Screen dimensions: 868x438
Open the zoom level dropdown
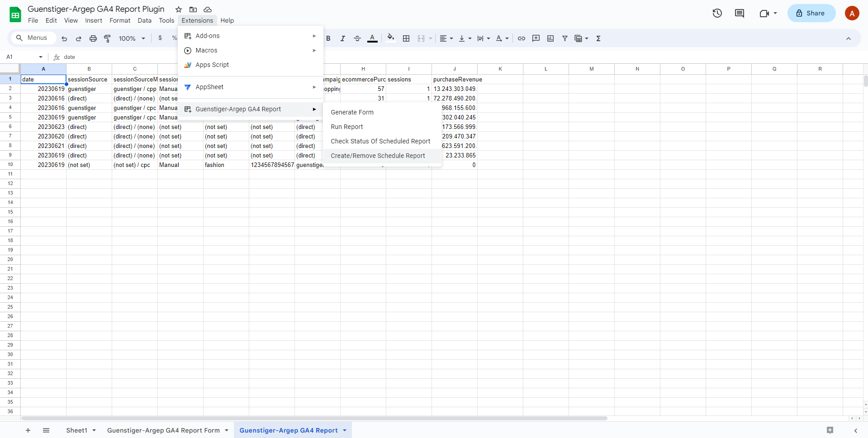click(x=132, y=38)
